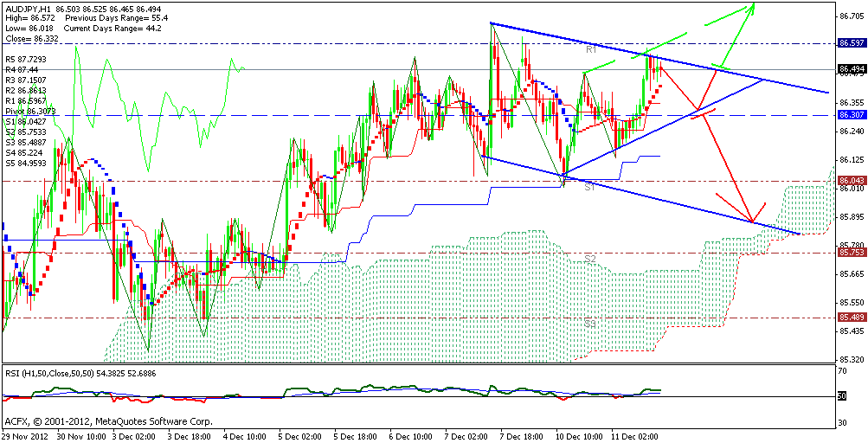Click the '7 Dec 02:00' time label
Viewport: 868px width, 443px height.
466,436
